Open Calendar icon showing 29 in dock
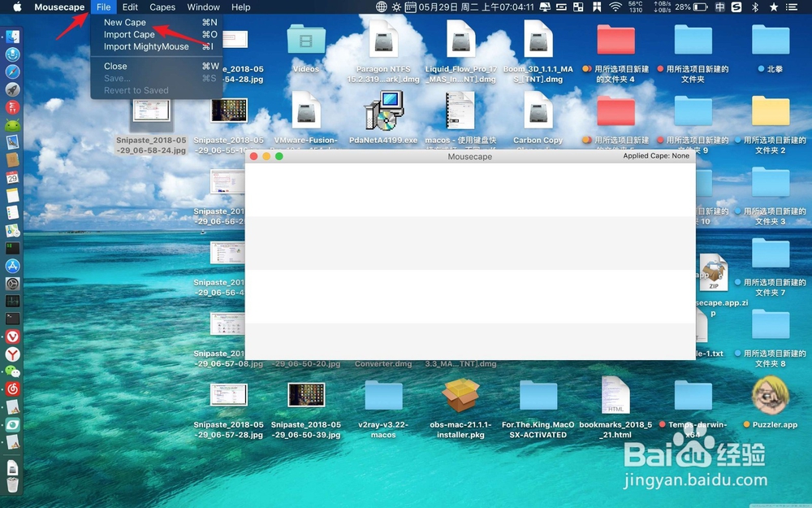This screenshot has height=508, width=812. tap(12, 178)
